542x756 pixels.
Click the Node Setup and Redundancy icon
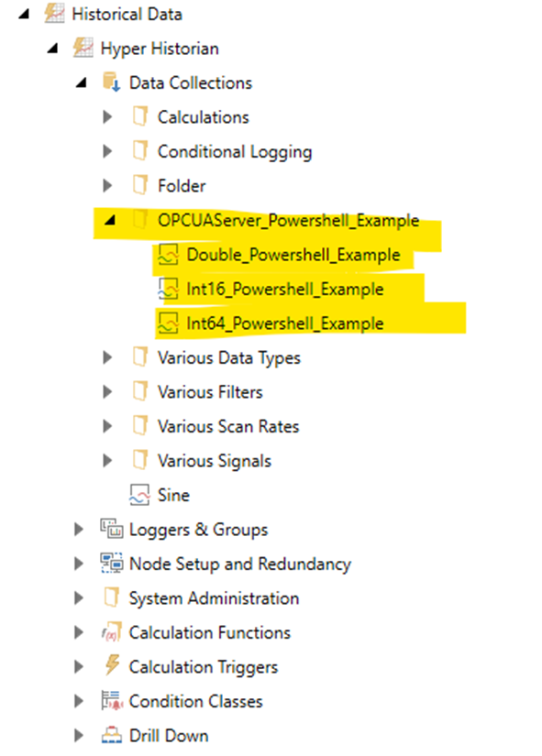point(112,564)
